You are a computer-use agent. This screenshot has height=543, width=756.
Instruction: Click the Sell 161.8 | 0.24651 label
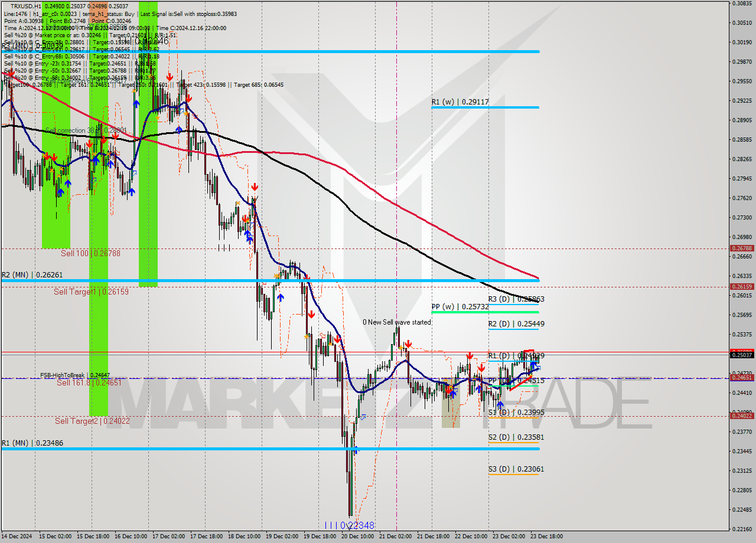[88, 382]
